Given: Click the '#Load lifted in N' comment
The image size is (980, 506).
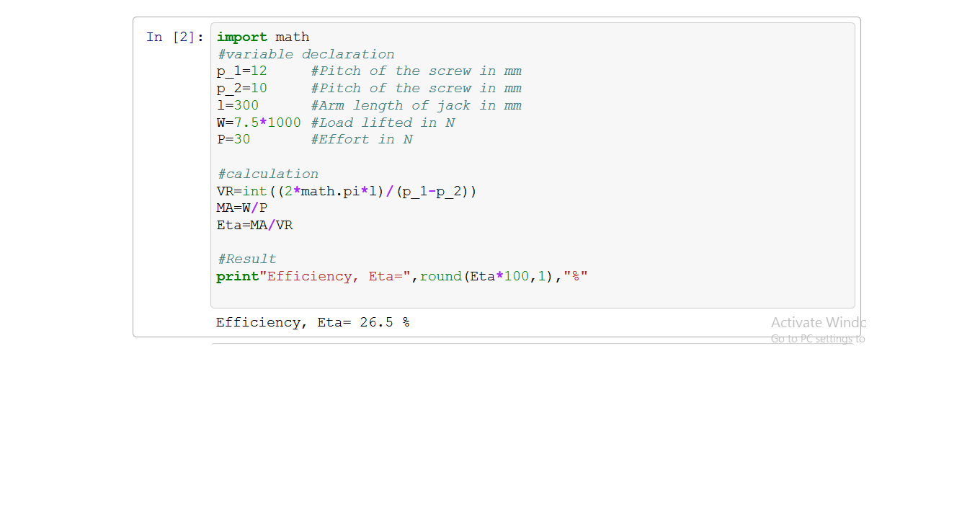Looking at the screenshot, I should pyautogui.click(x=383, y=123).
